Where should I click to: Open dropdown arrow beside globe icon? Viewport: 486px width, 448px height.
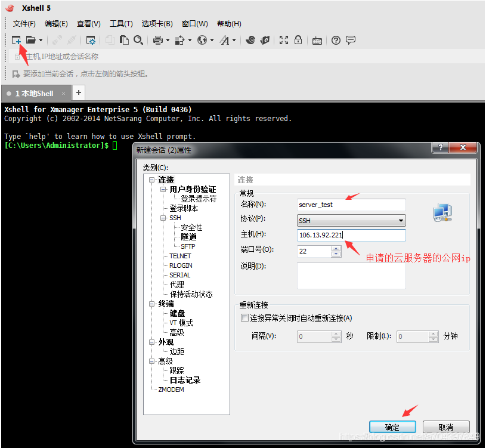(x=212, y=41)
